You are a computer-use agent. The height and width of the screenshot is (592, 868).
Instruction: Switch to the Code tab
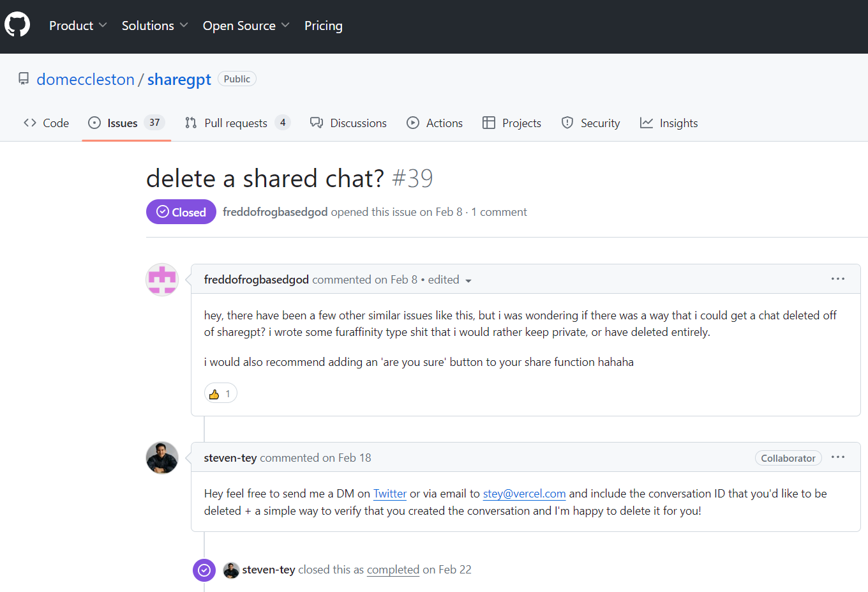(x=46, y=123)
